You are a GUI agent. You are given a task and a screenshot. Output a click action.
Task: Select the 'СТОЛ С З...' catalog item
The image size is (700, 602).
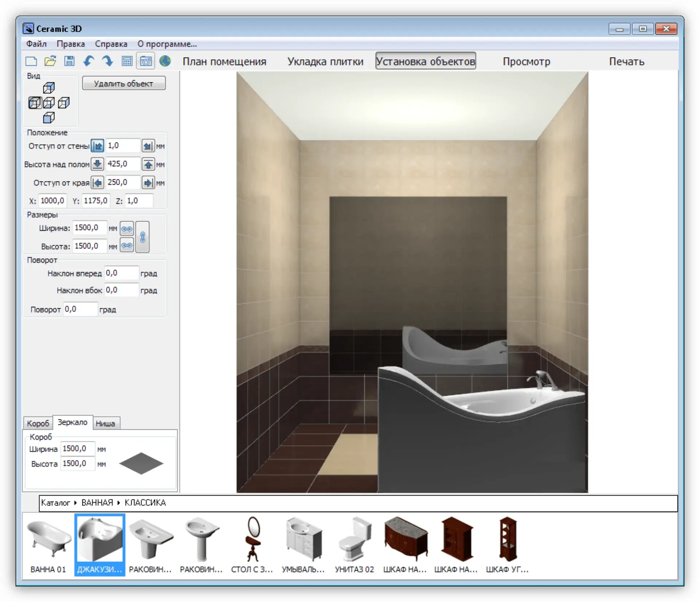point(252,545)
